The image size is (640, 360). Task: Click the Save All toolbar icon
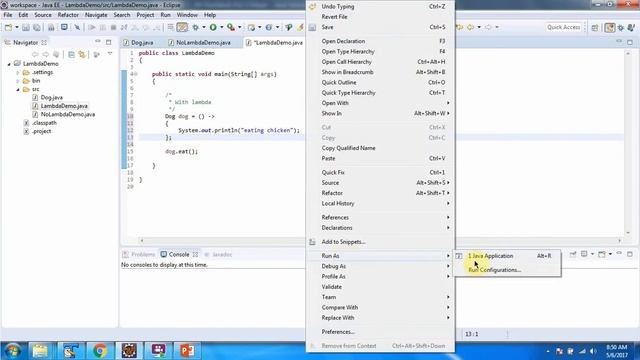[x=37, y=27]
